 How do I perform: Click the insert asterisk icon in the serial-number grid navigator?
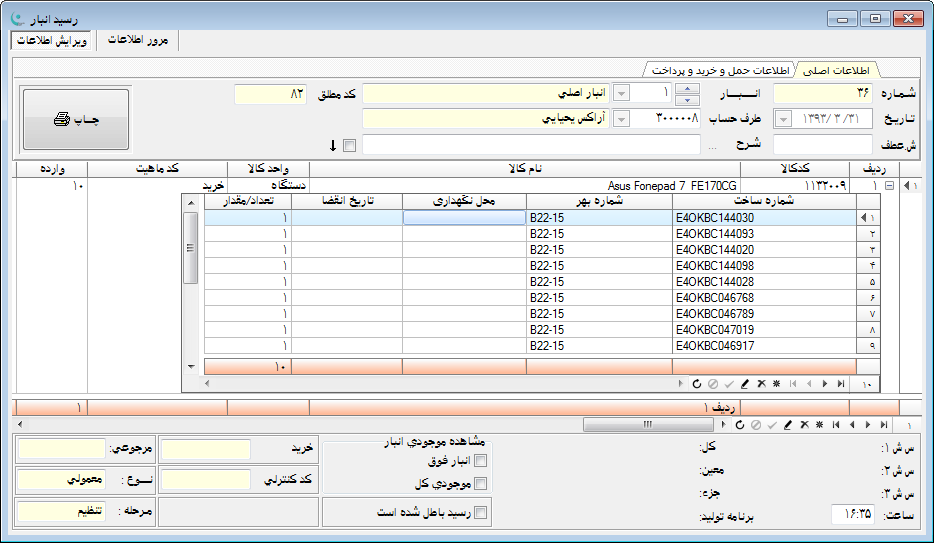[x=776, y=383]
